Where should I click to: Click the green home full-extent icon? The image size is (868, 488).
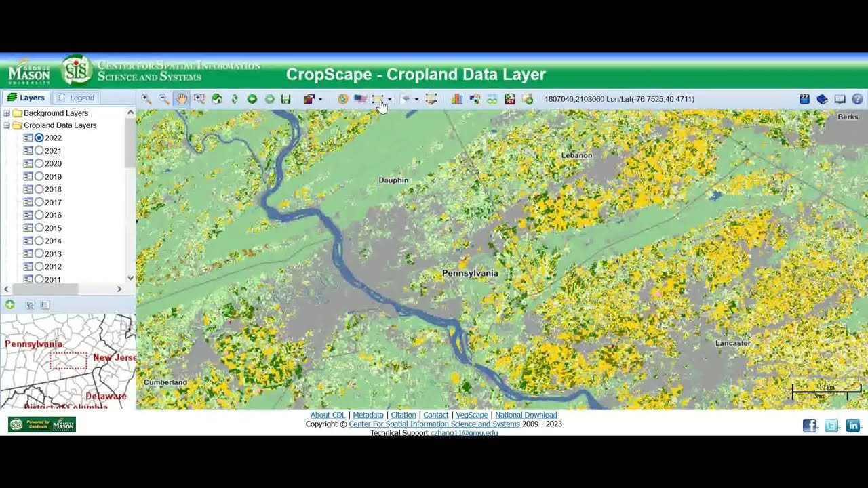pyautogui.click(x=217, y=99)
